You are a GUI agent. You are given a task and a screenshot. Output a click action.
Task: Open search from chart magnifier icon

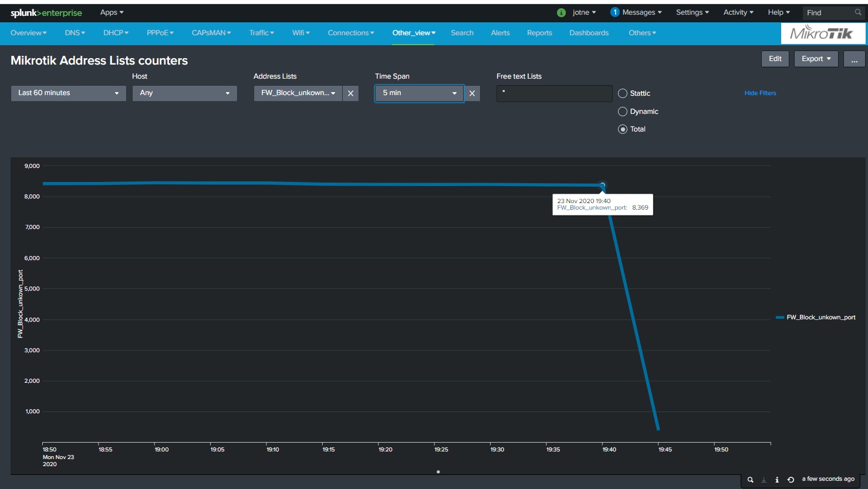[750, 480]
